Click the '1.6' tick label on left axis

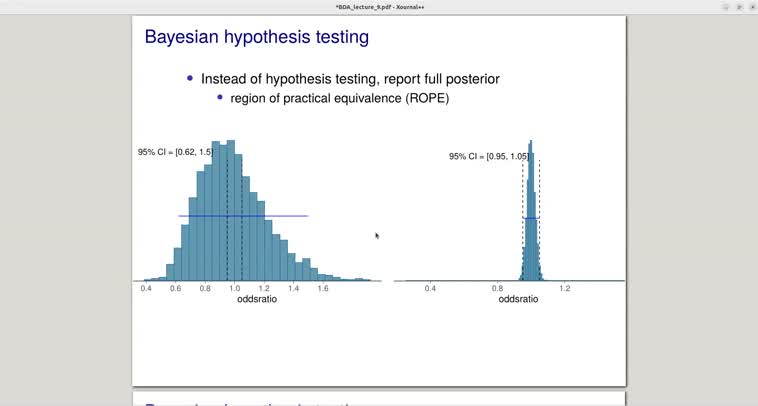323,289
